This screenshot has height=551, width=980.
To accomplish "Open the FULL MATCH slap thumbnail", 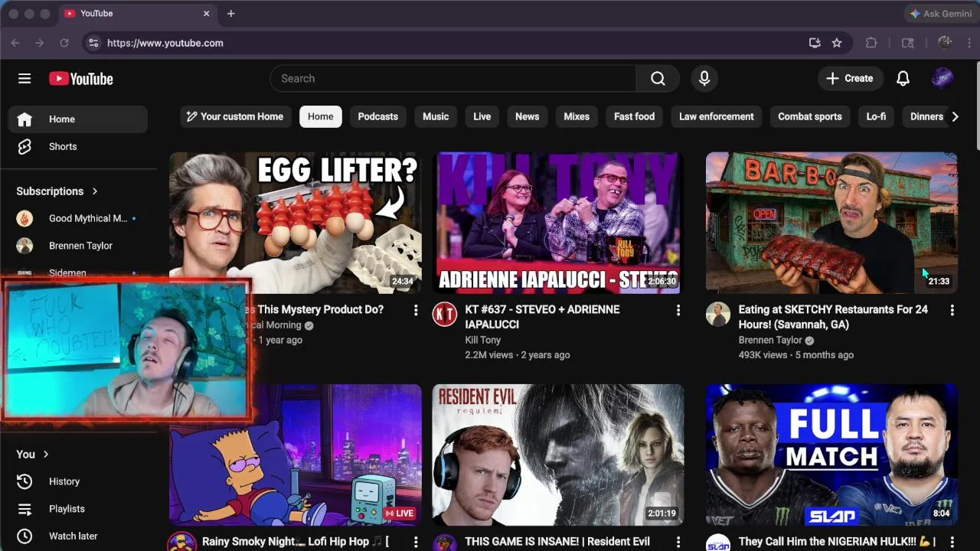I will pyautogui.click(x=831, y=455).
